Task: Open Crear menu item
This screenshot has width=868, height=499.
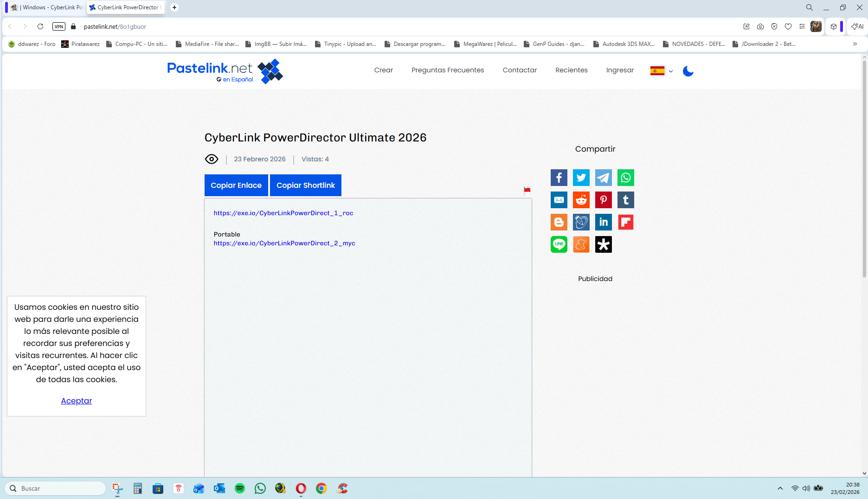Action: click(384, 70)
